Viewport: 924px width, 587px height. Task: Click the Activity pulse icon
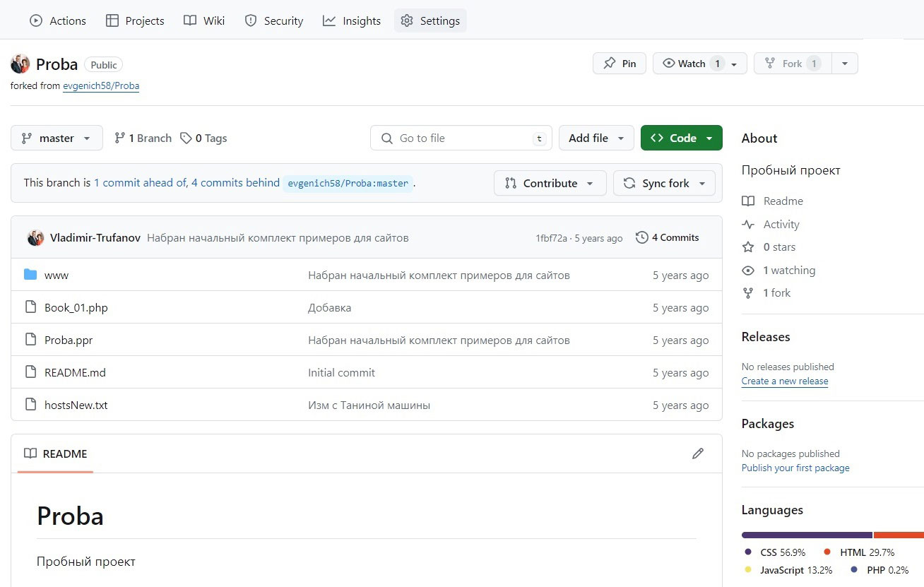tap(748, 225)
